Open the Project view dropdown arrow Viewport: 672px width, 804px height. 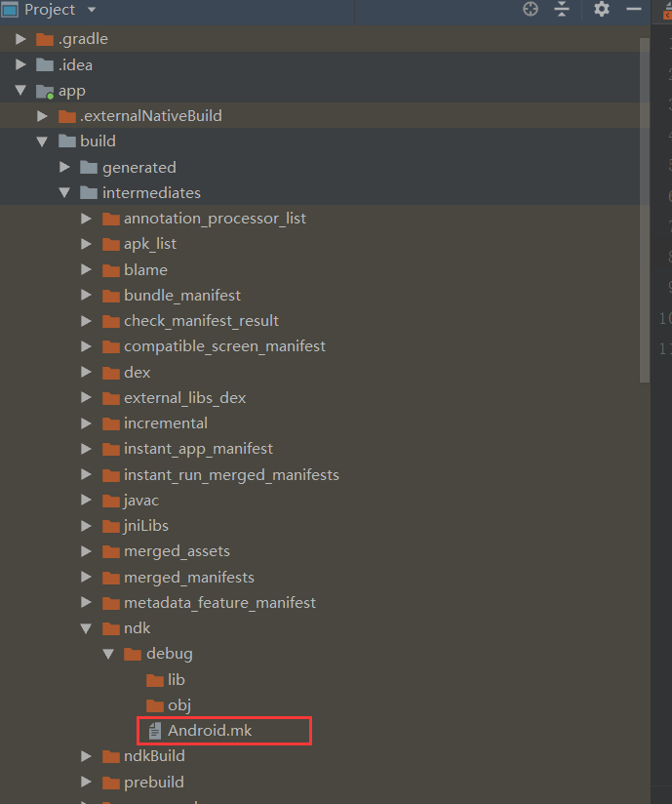pyautogui.click(x=90, y=11)
